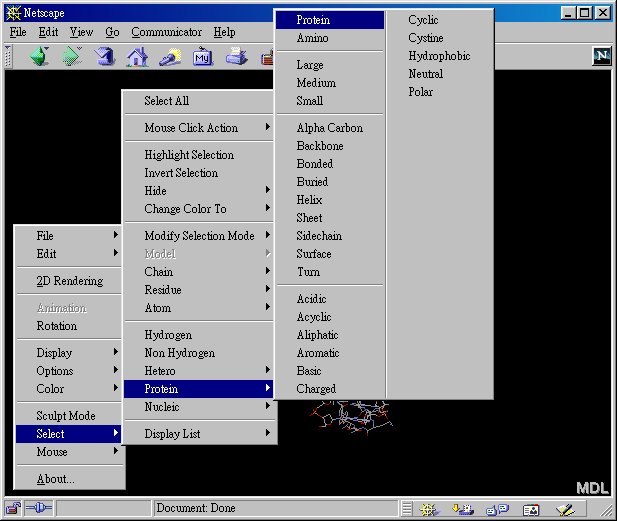Choose Select All in Select menu
Viewport: 617px width, 521px height.
tap(199, 101)
